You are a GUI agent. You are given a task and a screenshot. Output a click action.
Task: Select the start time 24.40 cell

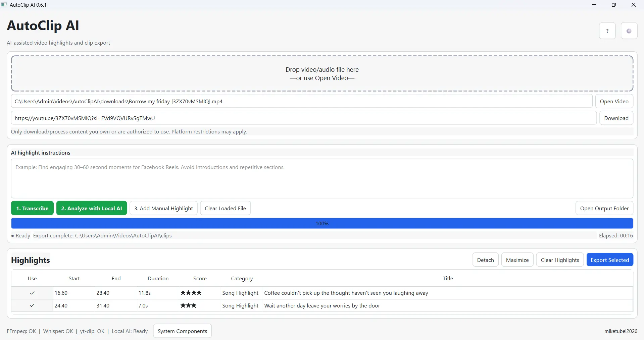74,306
